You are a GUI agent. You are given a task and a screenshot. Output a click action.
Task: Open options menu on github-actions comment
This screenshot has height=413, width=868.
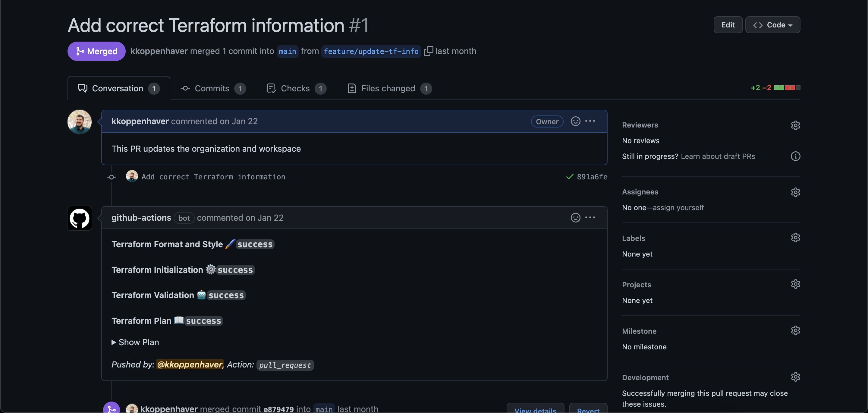[590, 217]
